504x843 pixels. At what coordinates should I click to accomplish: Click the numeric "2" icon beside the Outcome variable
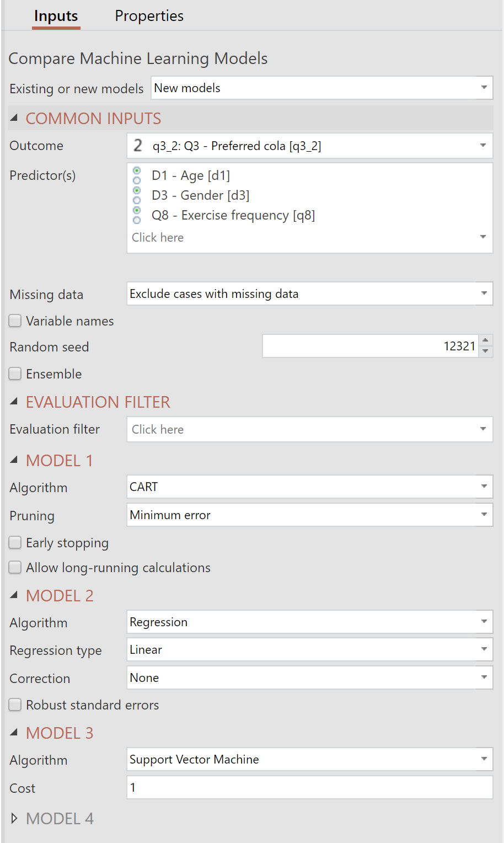[x=138, y=146]
